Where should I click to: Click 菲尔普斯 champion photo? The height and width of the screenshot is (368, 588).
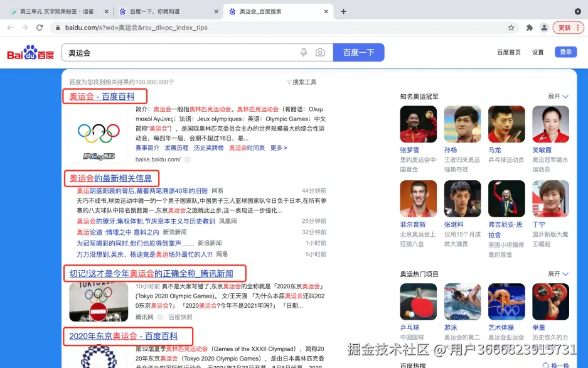point(418,199)
